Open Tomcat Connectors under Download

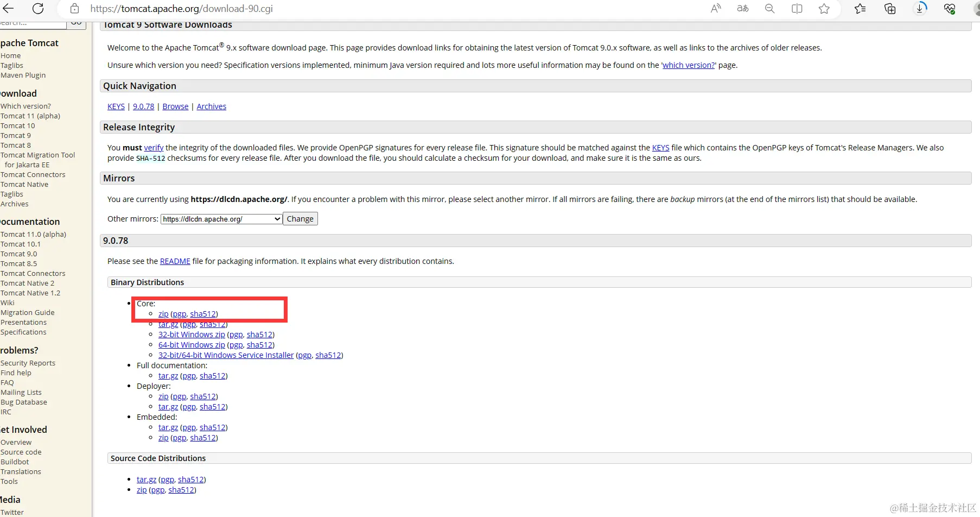click(x=33, y=174)
